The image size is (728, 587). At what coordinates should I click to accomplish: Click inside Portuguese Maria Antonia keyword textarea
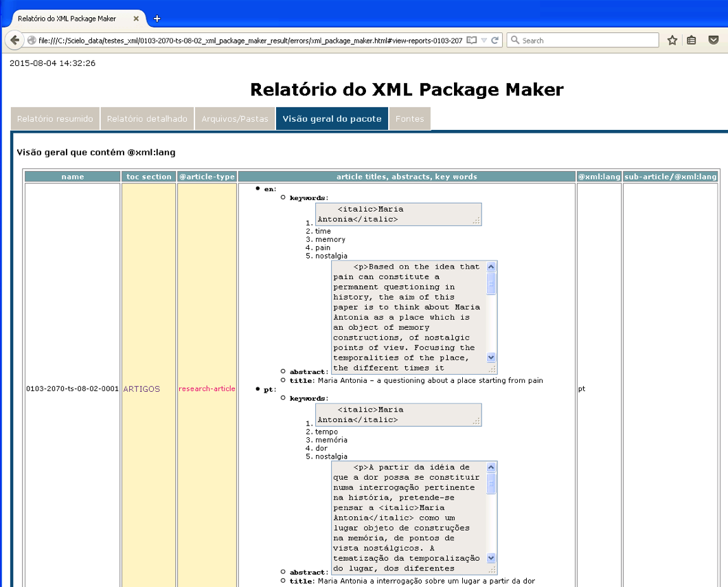point(398,414)
